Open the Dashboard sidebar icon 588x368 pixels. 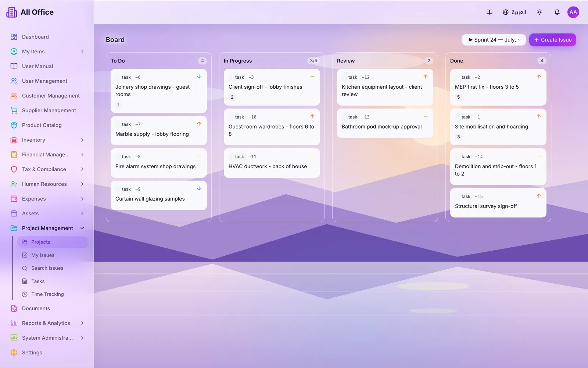click(x=14, y=37)
